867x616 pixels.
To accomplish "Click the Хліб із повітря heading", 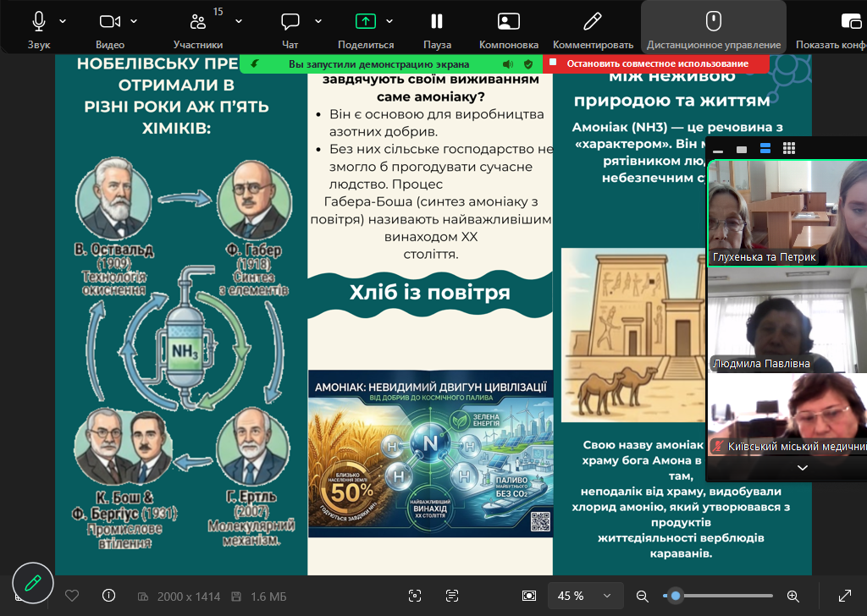I will click(x=429, y=292).
